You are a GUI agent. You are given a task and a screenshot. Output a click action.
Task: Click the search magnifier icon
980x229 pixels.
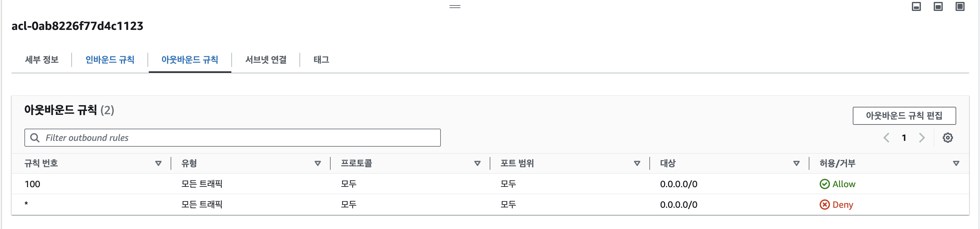point(35,138)
